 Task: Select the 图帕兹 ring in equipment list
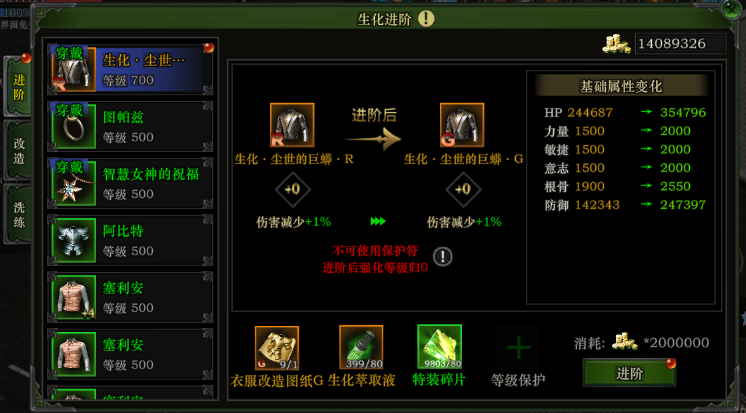pos(130,127)
